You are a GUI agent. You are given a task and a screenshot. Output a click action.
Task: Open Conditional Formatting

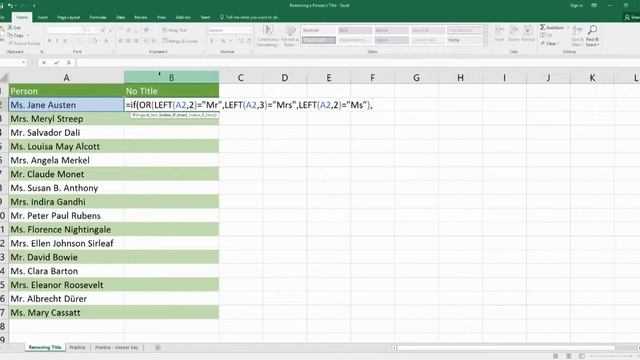tap(268, 36)
